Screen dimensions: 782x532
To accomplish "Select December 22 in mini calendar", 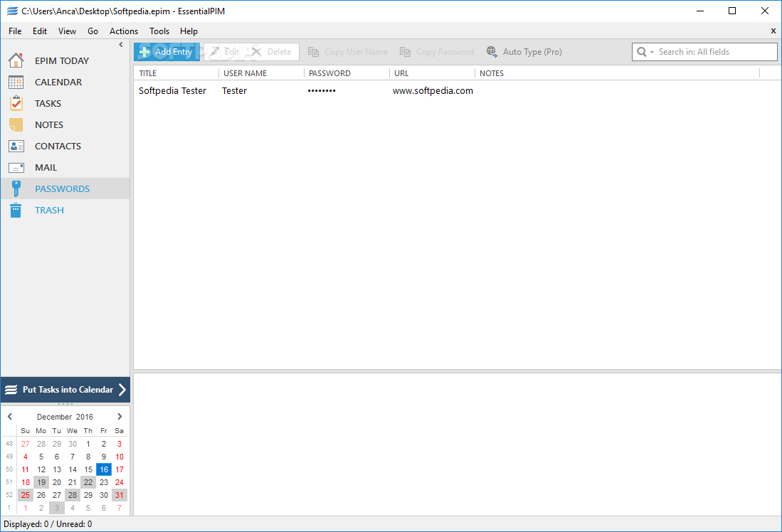I will [88, 482].
